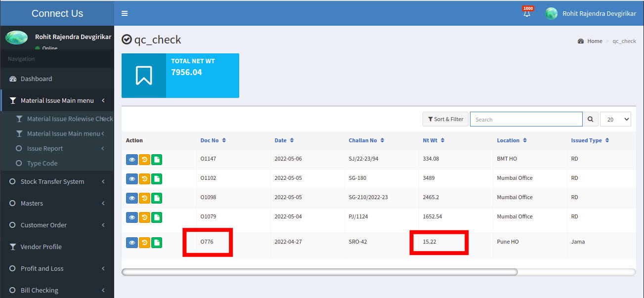Click the Vendor Profile filter icon
Image resolution: width=644 pixels, height=298 pixels.
[13, 247]
